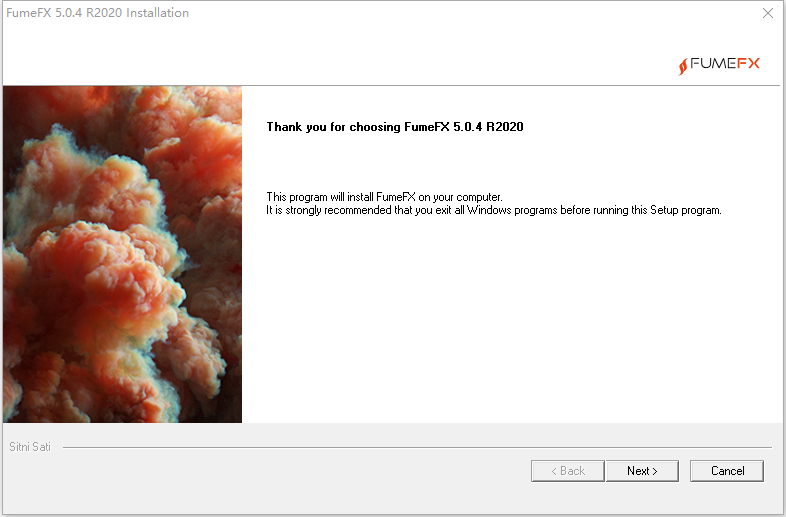Close the installer window with X
This screenshot has height=517, width=786.
click(x=767, y=13)
